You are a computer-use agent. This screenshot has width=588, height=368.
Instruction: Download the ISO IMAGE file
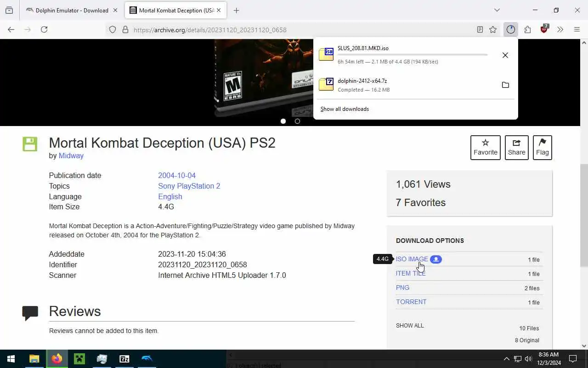tap(412, 259)
